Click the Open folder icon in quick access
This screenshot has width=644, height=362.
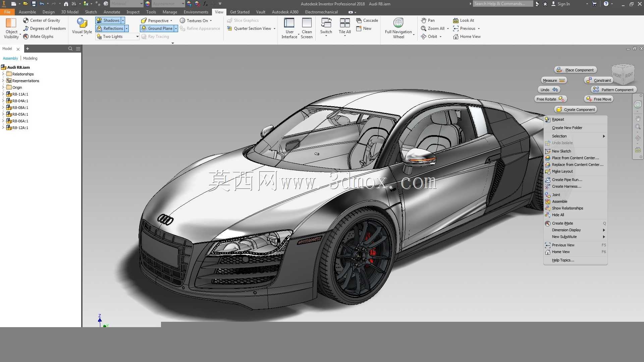[25, 4]
